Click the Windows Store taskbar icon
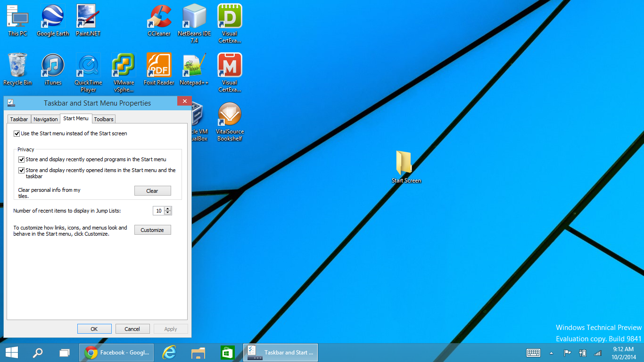Image resolution: width=644 pixels, height=362 pixels. click(228, 353)
